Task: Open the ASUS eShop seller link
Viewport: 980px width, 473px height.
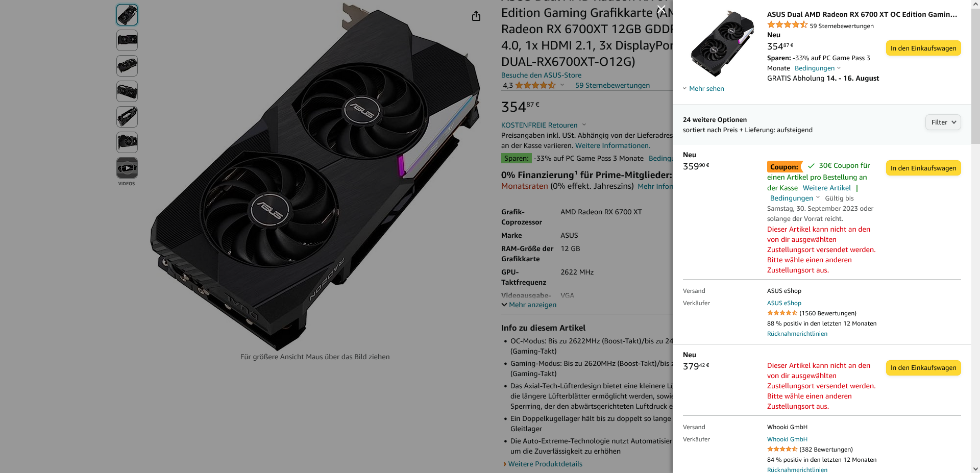Action: coord(784,303)
